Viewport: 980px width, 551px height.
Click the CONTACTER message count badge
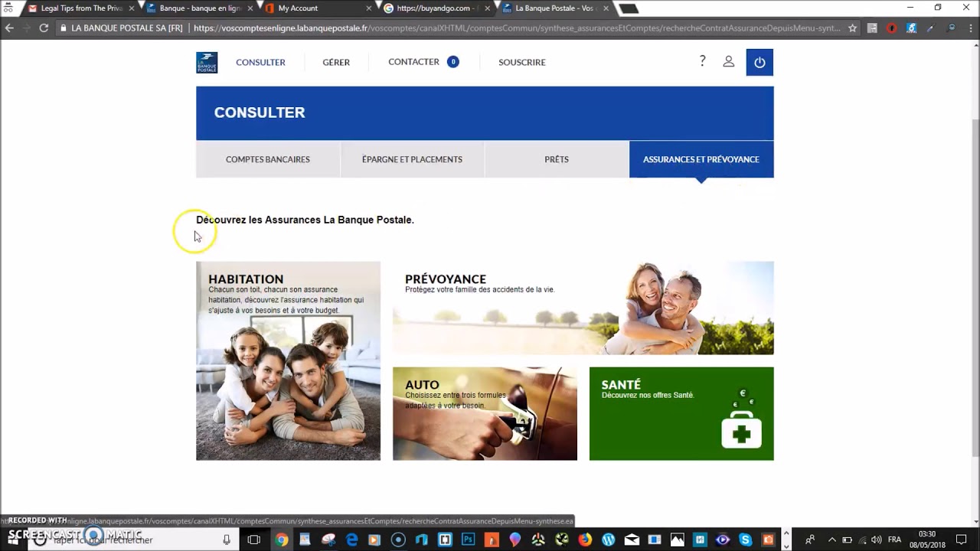(453, 61)
